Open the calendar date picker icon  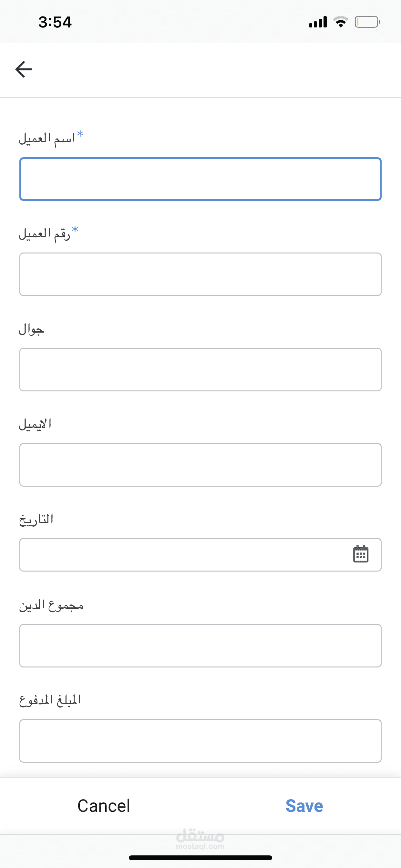click(x=361, y=554)
